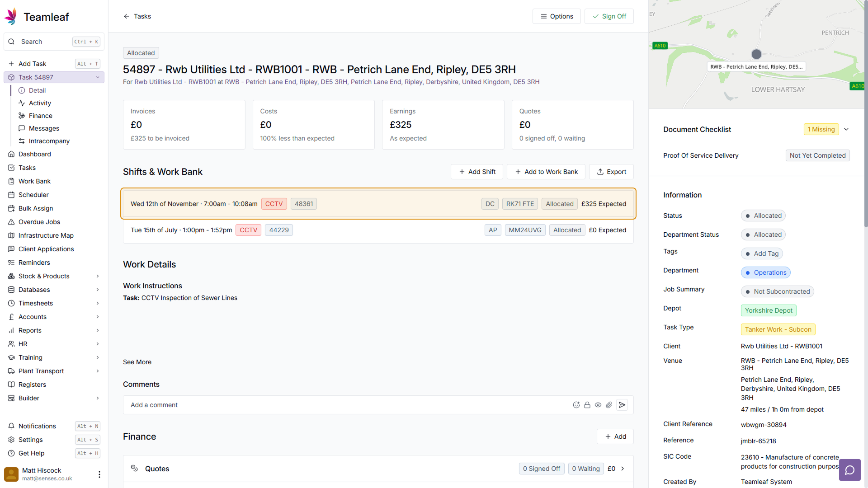Image resolution: width=868 pixels, height=488 pixels.
Task: Click the Yorkshire Depot tag
Action: coord(769,310)
